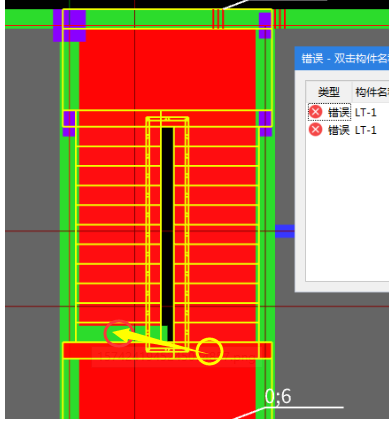Select the 类型 column header

(329, 92)
